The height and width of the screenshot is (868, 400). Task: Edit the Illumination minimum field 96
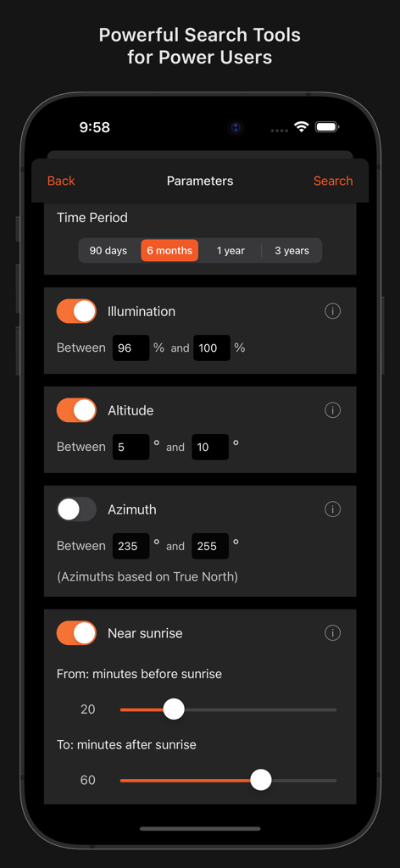[x=131, y=348]
